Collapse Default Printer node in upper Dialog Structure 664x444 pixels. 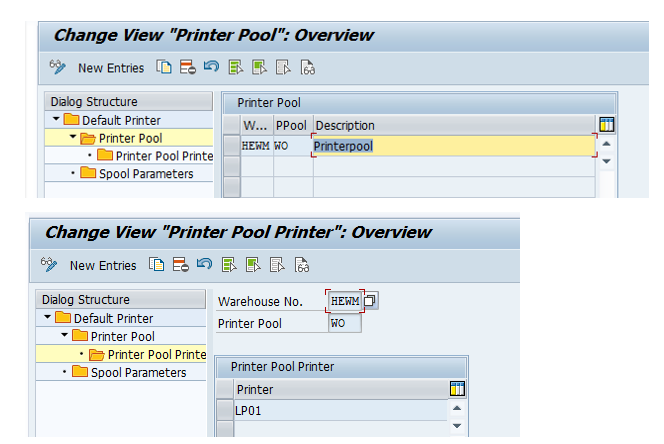pos(56,119)
